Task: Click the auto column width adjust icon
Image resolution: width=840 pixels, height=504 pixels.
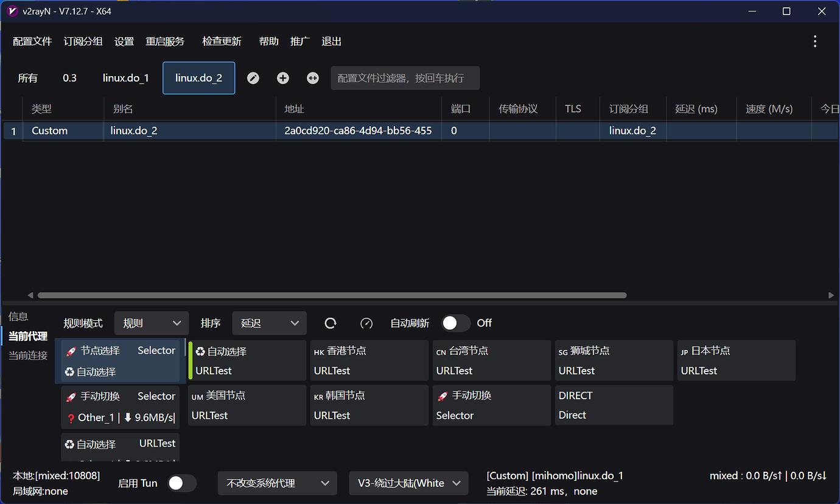Action: tap(313, 78)
